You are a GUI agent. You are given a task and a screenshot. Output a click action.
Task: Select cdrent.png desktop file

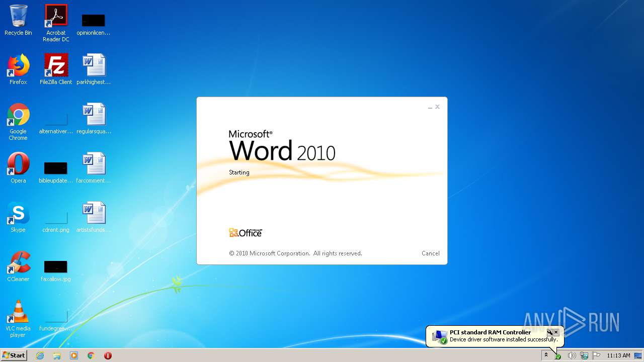click(x=56, y=222)
